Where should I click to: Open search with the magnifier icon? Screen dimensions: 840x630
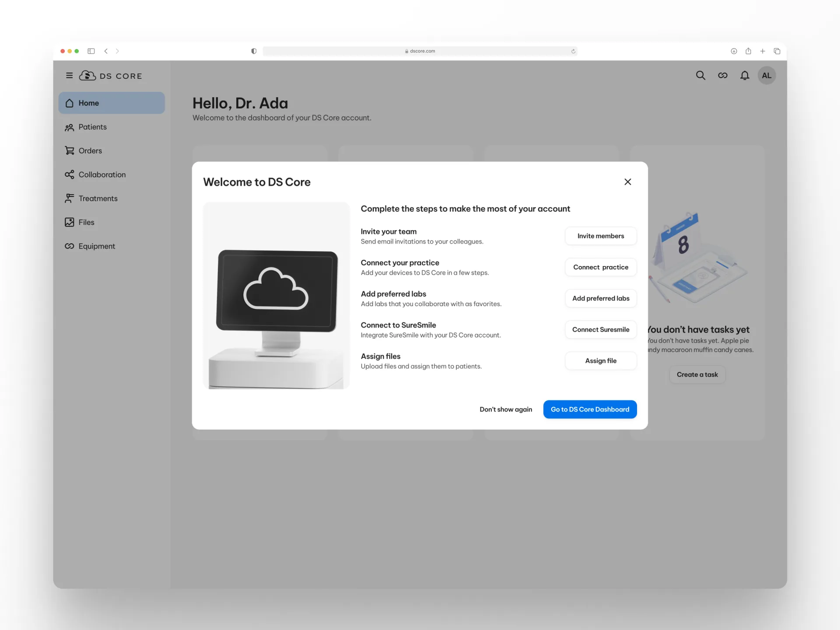tap(700, 76)
